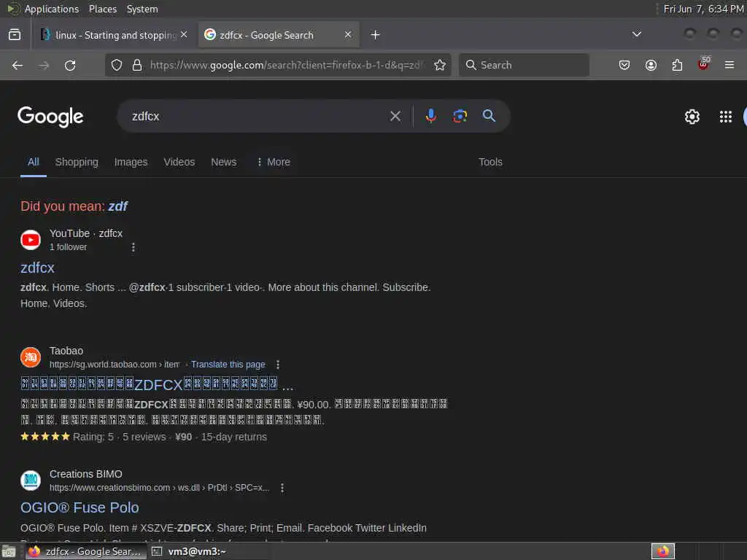Open a new tab with plus button
The height and width of the screenshot is (560, 747).
pyautogui.click(x=376, y=35)
